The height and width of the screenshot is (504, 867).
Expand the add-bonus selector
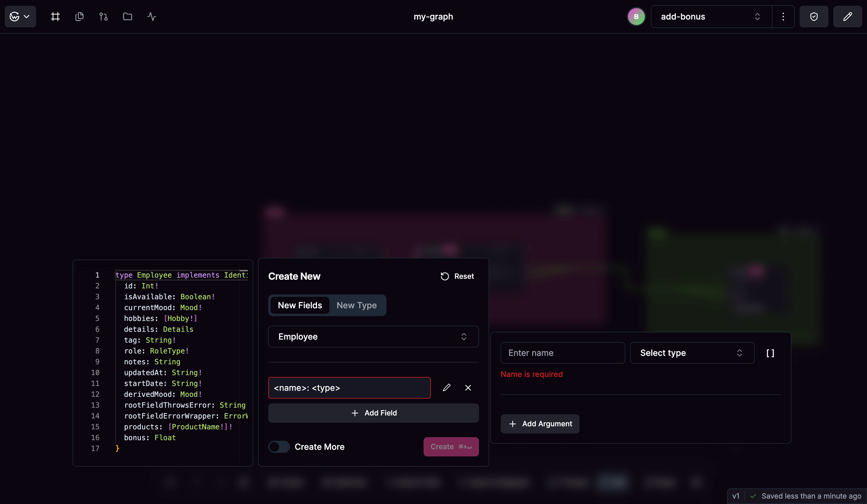click(x=757, y=16)
